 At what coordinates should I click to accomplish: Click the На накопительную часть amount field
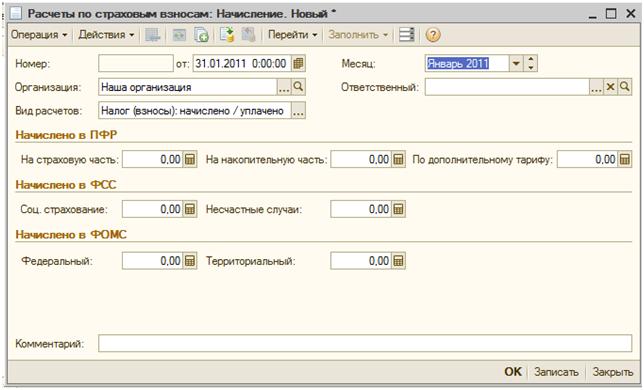coord(361,159)
